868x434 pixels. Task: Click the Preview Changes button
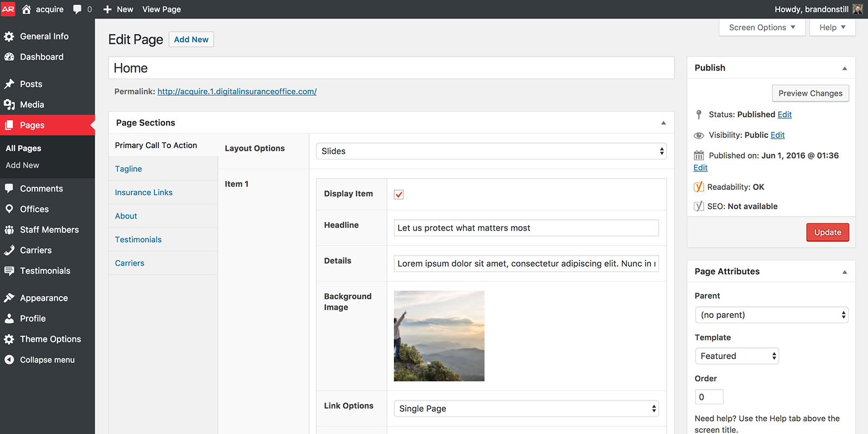click(x=810, y=93)
